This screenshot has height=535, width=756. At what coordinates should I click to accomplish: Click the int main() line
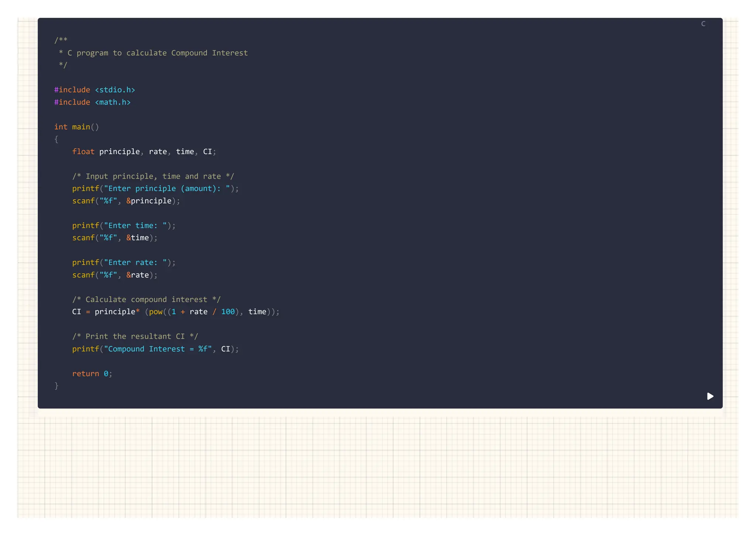[76, 127]
